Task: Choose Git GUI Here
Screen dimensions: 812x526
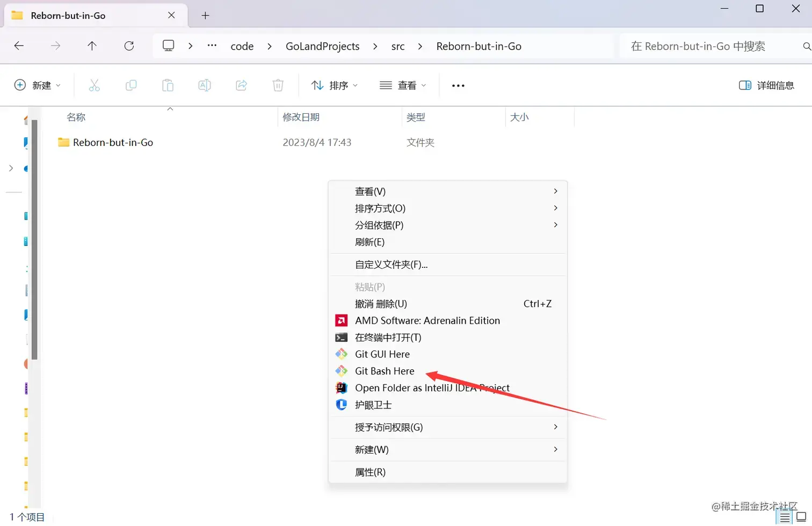Action: point(448,354)
